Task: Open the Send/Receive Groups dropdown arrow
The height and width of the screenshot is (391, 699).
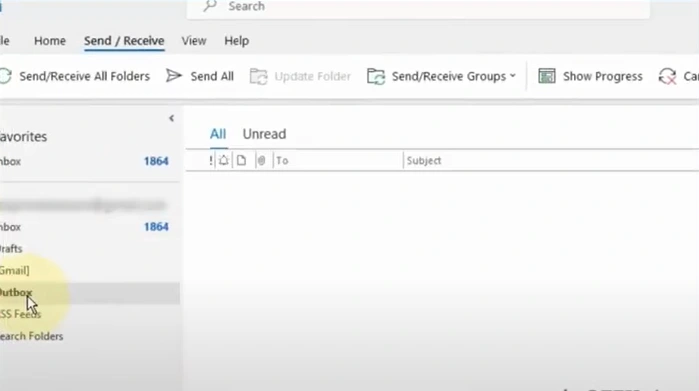Action: pos(513,76)
